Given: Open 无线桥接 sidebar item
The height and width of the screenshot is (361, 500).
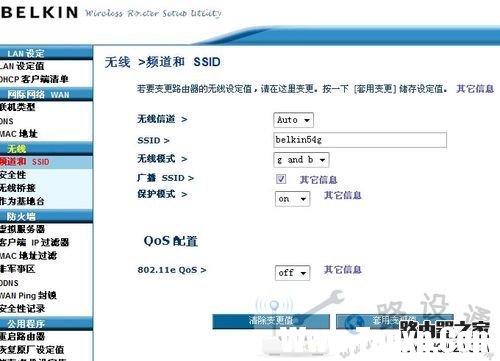Looking at the screenshot, I should tap(18, 188).
